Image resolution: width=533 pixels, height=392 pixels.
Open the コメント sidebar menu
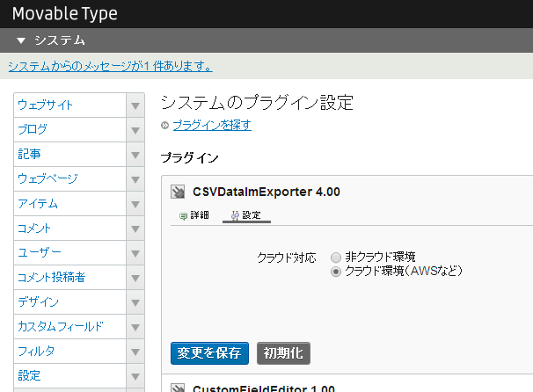click(x=70, y=229)
